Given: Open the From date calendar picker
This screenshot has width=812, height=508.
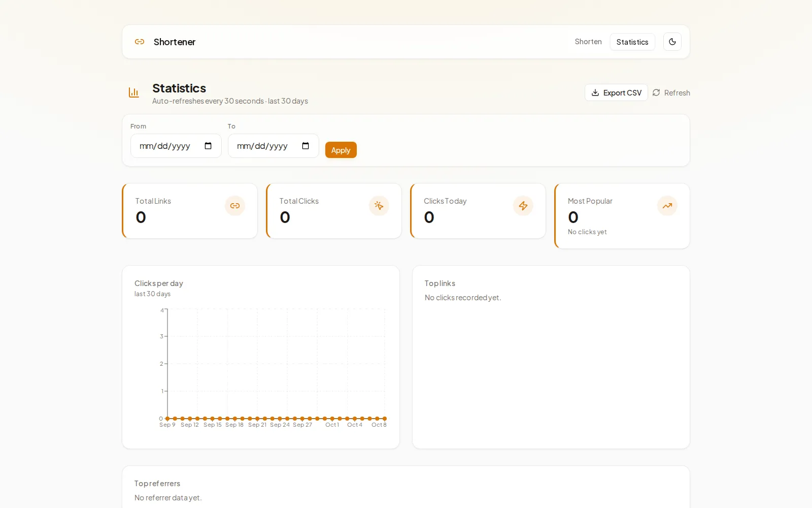Looking at the screenshot, I should 208,146.
